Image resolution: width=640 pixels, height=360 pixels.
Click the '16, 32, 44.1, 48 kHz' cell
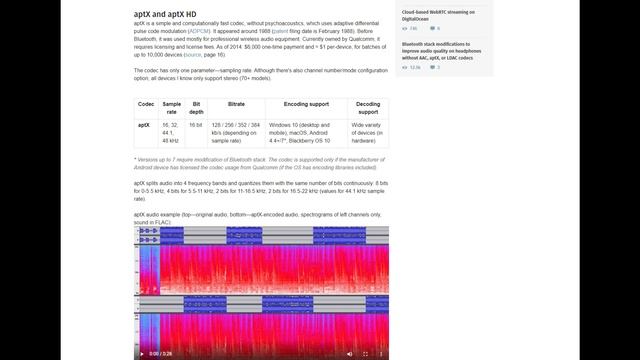tap(171, 133)
